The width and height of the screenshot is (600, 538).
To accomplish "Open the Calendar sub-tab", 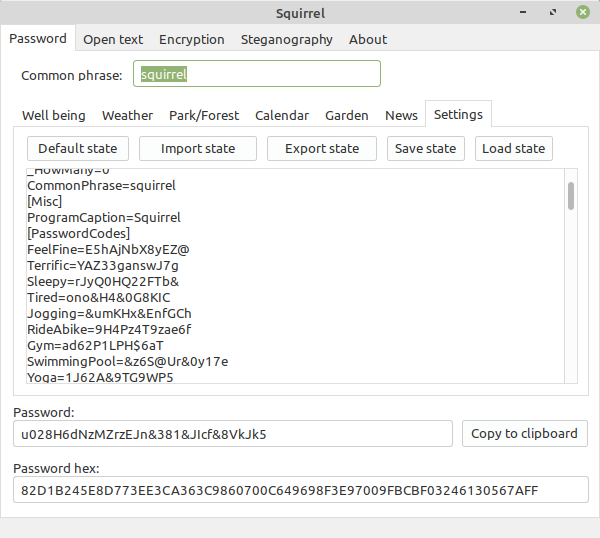I will [x=282, y=115].
